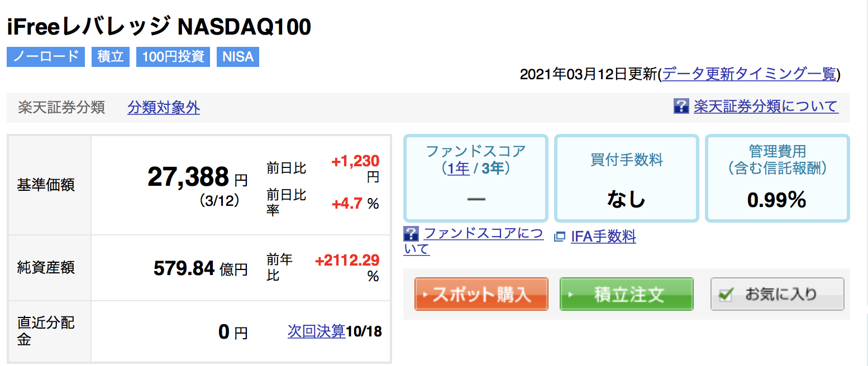Screen dimensions: 868x366
Task: Open 次回決算 settlement date link
Action: coord(317,331)
